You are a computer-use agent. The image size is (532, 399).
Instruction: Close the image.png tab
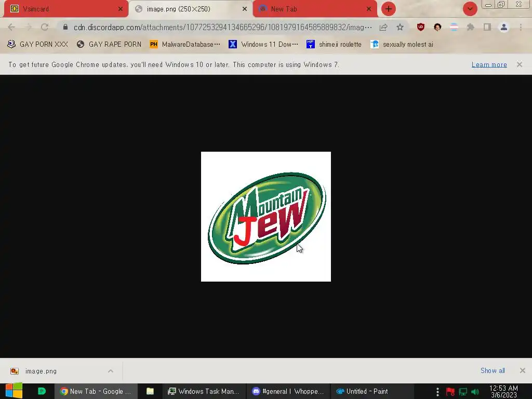click(x=245, y=9)
